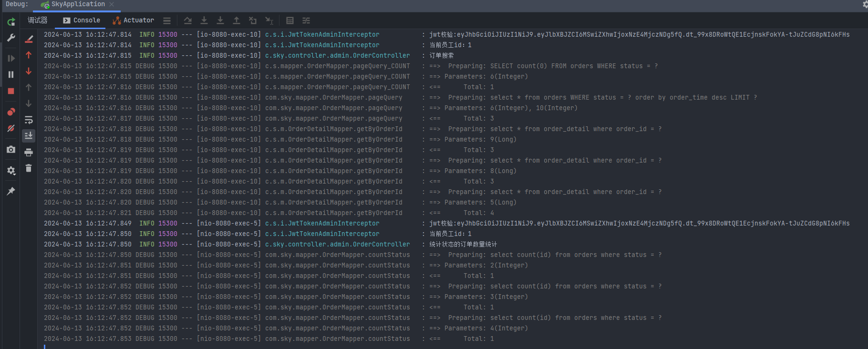The width and height of the screenshot is (868, 349).
Task: Click the Drop Frame icon
Action: [x=253, y=21]
